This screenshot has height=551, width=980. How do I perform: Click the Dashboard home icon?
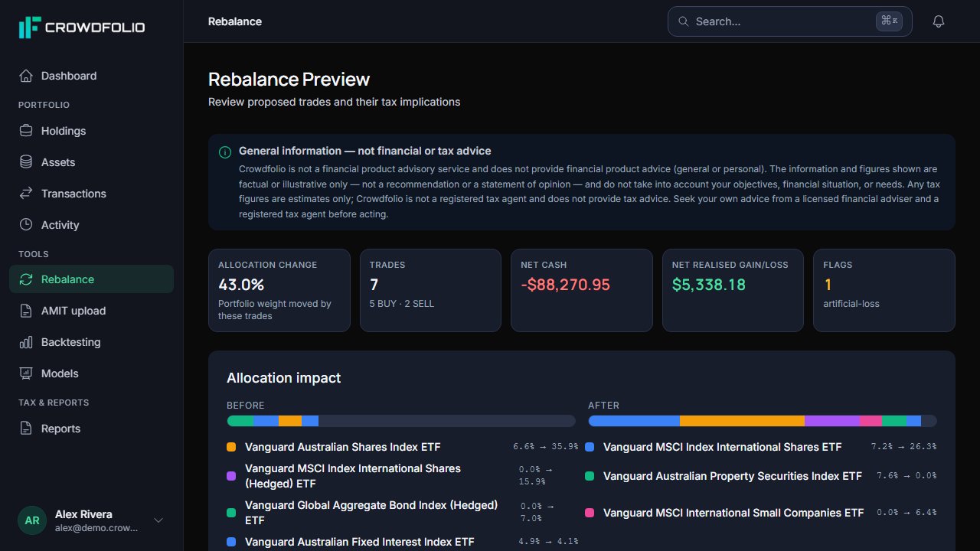pyautogui.click(x=26, y=76)
